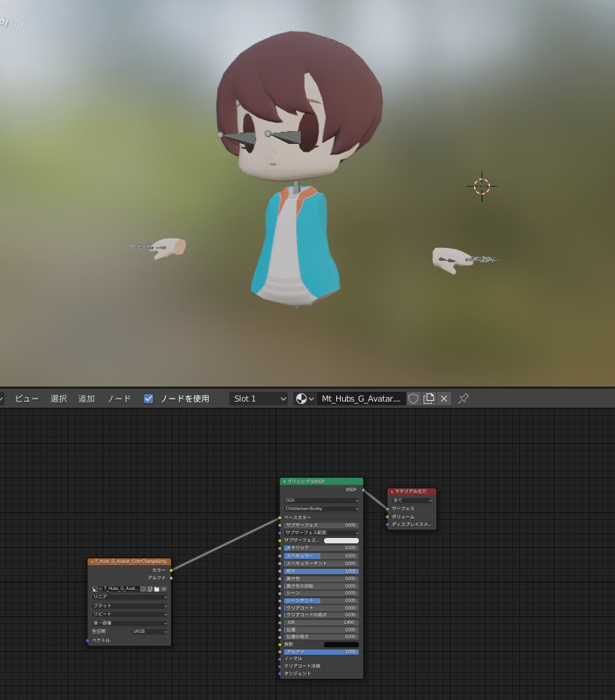Viewport: 615px width, 700px height.
Task: Open the リピート extension dropdown
Action: pyautogui.click(x=130, y=614)
